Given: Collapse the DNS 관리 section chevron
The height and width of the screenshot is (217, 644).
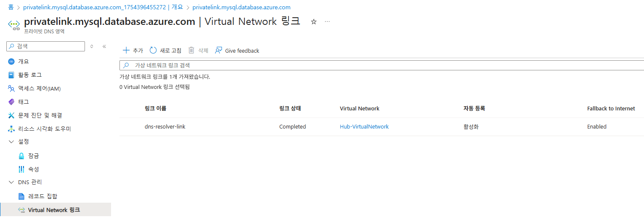Looking at the screenshot, I should [11, 182].
